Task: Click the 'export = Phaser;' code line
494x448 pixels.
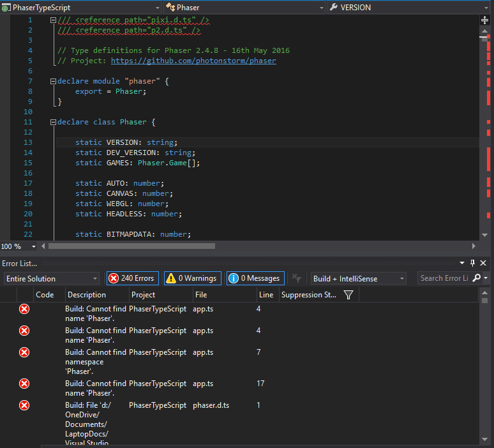Action: [110, 91]
